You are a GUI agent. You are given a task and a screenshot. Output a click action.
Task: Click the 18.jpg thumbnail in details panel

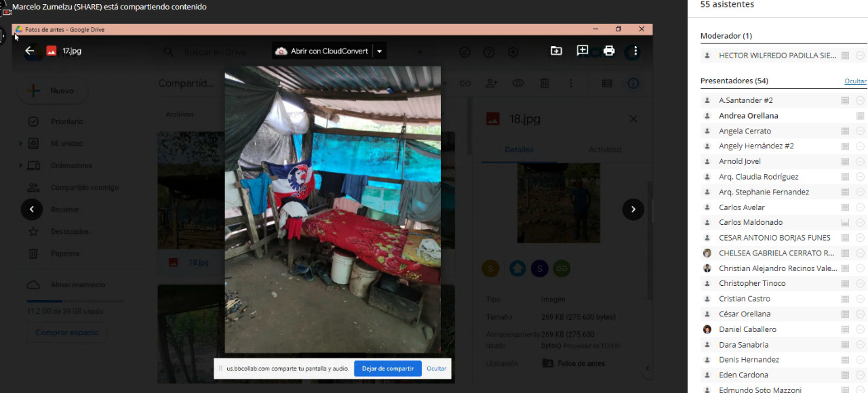click(x=559, y=203)
